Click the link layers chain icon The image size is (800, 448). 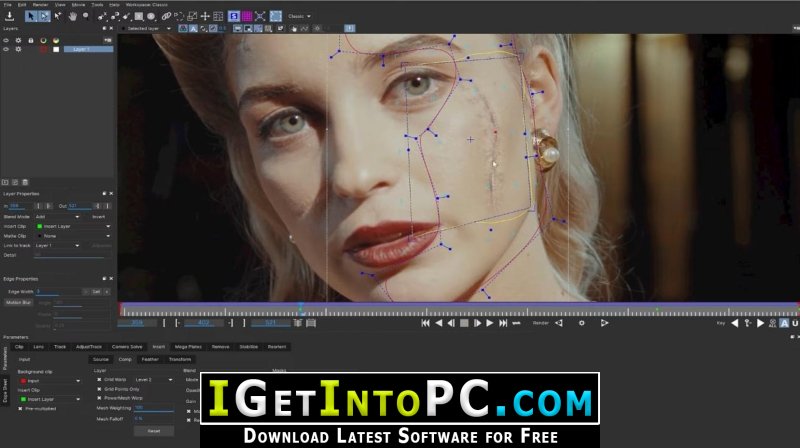166,16
